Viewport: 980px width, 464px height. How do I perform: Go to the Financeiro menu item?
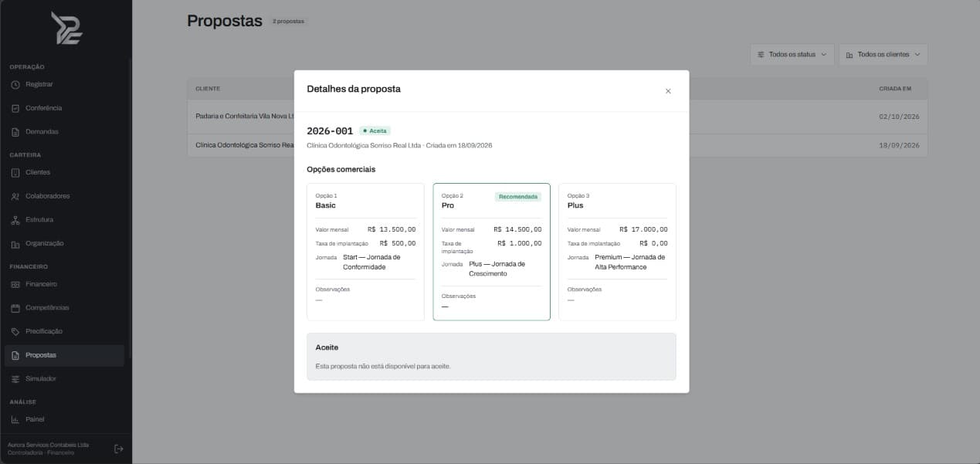pyautogui.click(x=64, y=284)
